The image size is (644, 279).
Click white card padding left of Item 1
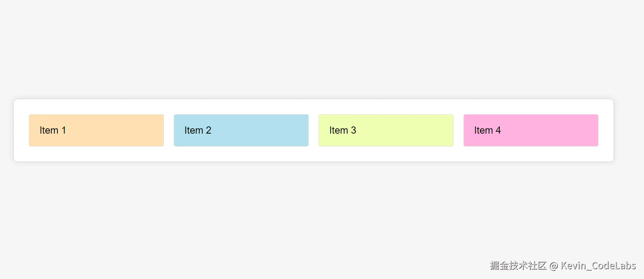pyautogui.click(x=21, y=130)
